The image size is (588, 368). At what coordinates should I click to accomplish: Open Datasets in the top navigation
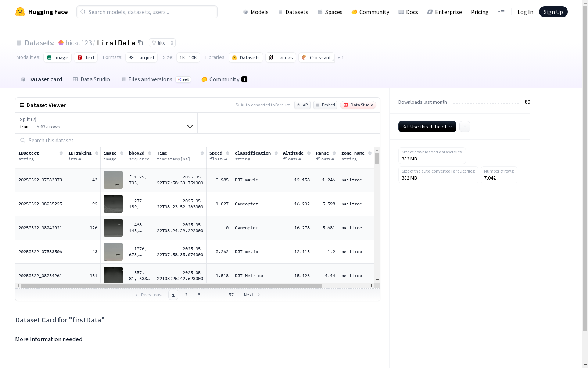293,12
